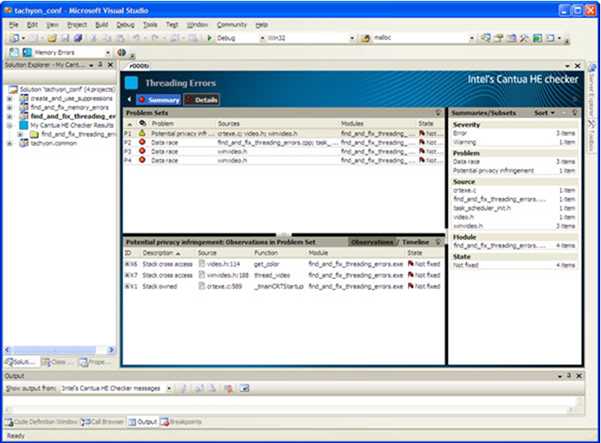Viewport: 601px width, 443px height.
Task: Click the red error icon in row P2
Action: [x=142, y=142]
